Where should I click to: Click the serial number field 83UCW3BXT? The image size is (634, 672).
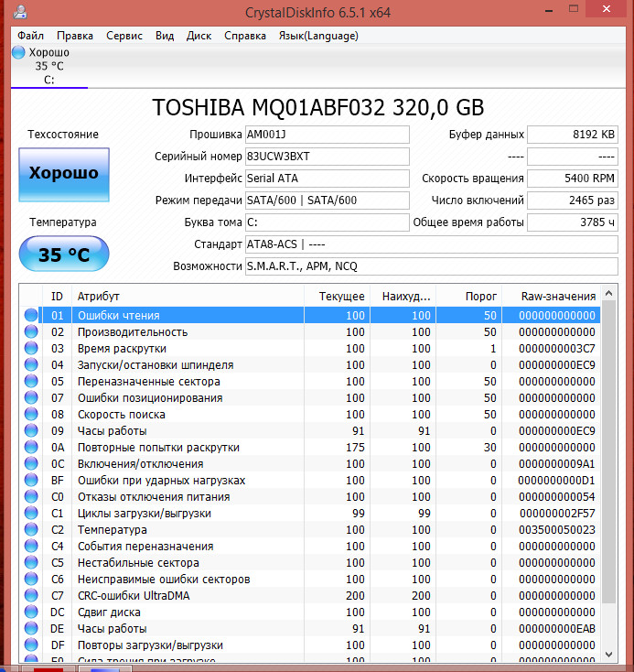pyautogui.click(x=328, y=157)
